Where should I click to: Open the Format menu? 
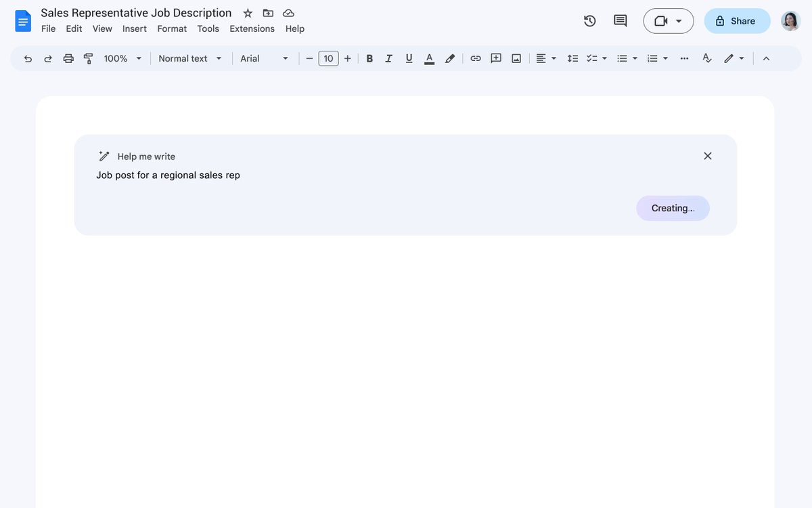172,28
